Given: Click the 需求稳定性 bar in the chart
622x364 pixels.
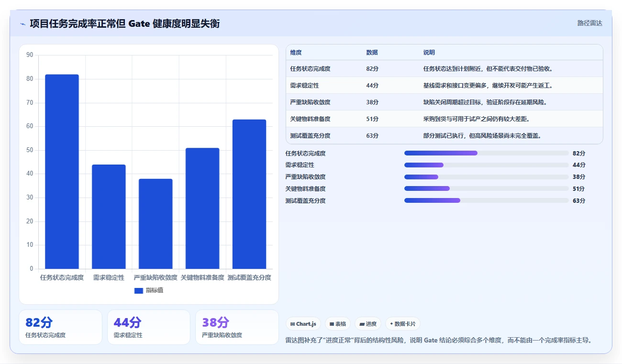Looking at the screenshot, I should 109,217.
